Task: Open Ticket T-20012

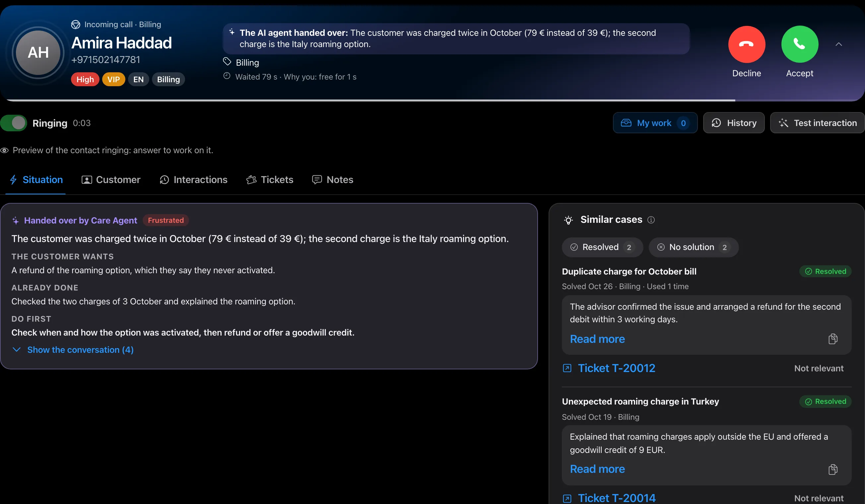Action: [x=617, y=368]
